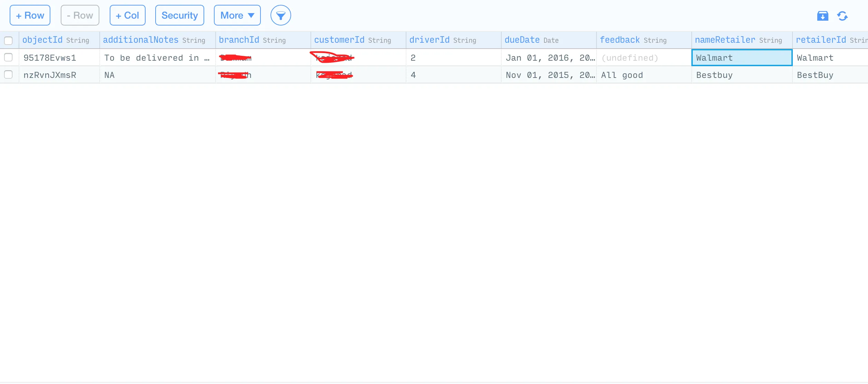This screenshot has height=384, width=868.
Task: Check the row nzRvnJXmsR checkbox
Action: click(x=8, y=75)
